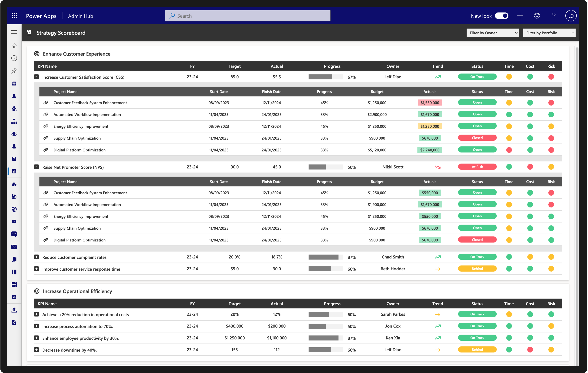The image size is (588, 373).
Task: Open the settings gear icon
Action: [537, 16]
